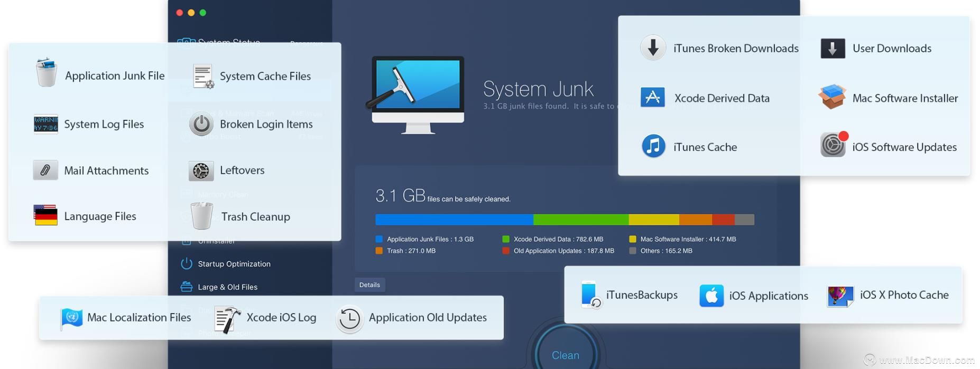Click the Application Junk File trash icon

coord(46,72)
